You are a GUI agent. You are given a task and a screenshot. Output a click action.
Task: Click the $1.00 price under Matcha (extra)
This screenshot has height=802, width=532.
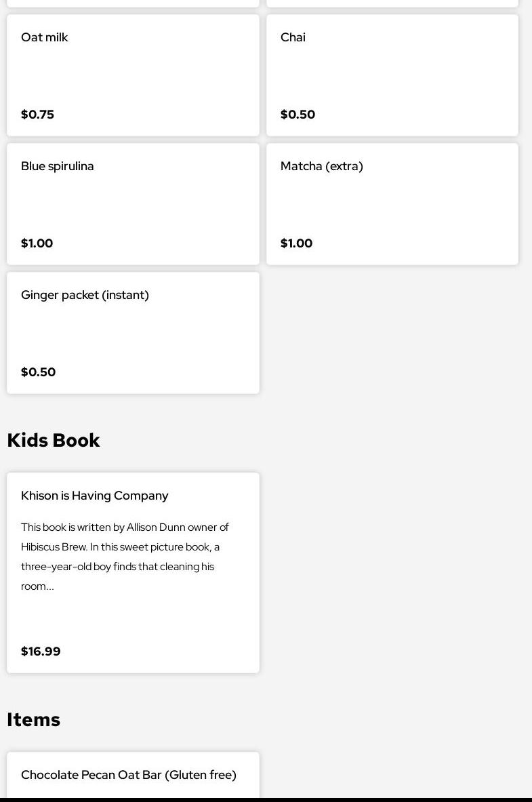point(297,243)
